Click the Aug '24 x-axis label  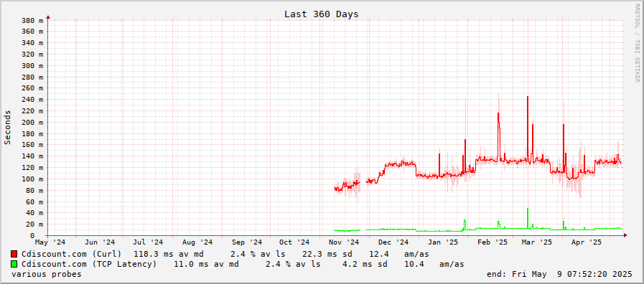click(x=197, y=242)
